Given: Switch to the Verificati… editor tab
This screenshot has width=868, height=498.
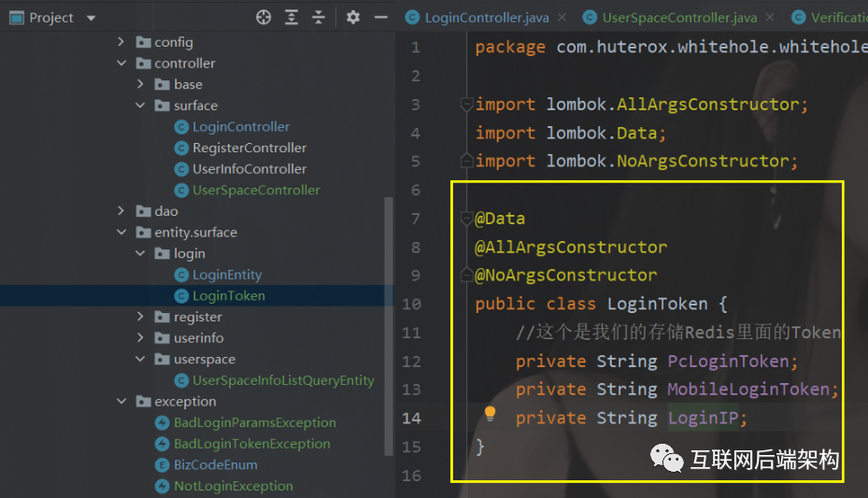Looking at the screenshot, I should tap(830, 18).
